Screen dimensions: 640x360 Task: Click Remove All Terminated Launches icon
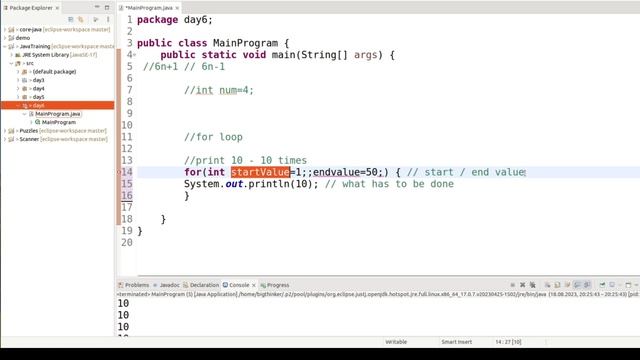533,285
